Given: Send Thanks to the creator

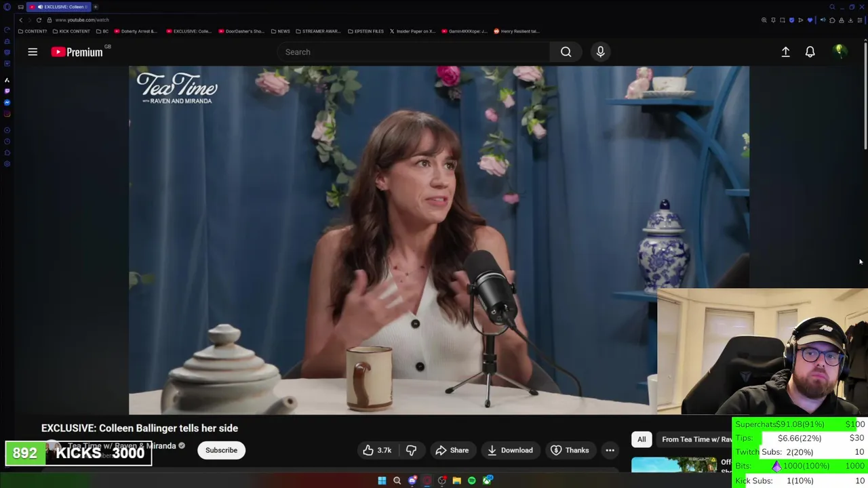Looking at the screenshot, I should point(570,450).
